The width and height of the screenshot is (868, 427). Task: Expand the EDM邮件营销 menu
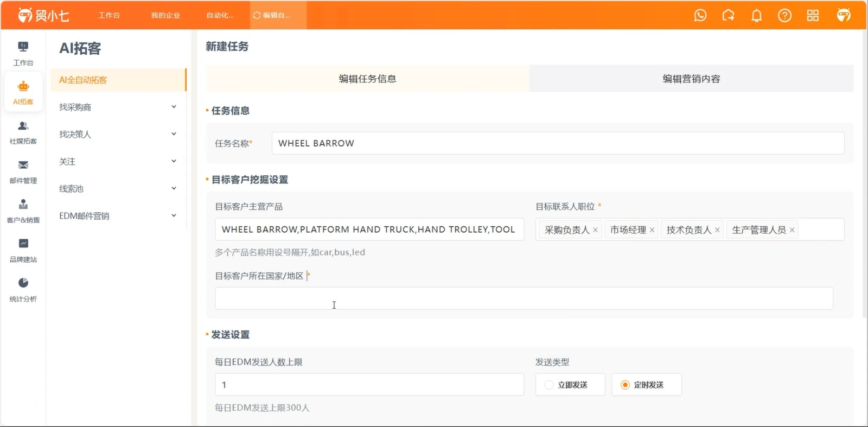tap(118, 215)
